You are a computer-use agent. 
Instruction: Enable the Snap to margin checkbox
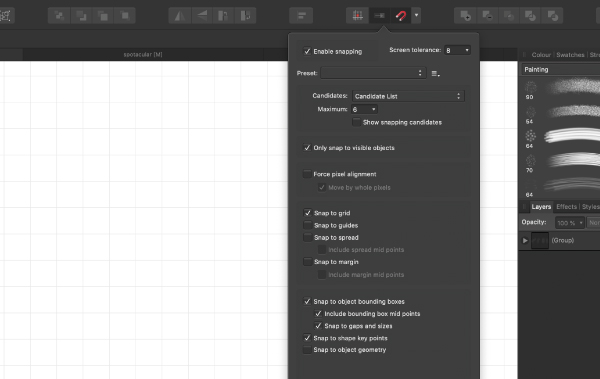pyautogui.click(x=307, y=262)
